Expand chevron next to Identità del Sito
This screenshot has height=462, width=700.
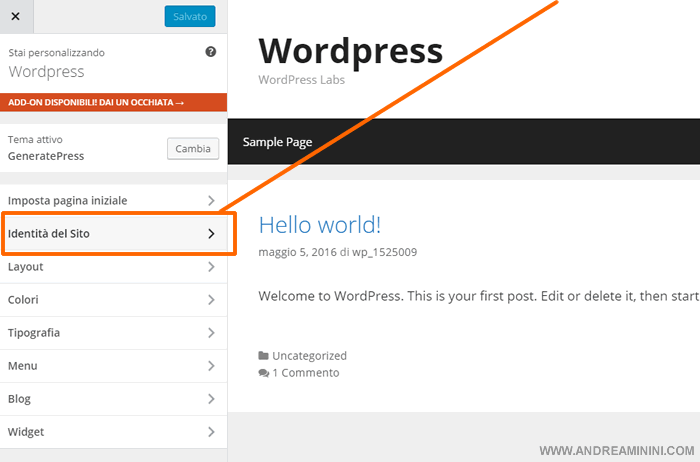pos(211,234)
